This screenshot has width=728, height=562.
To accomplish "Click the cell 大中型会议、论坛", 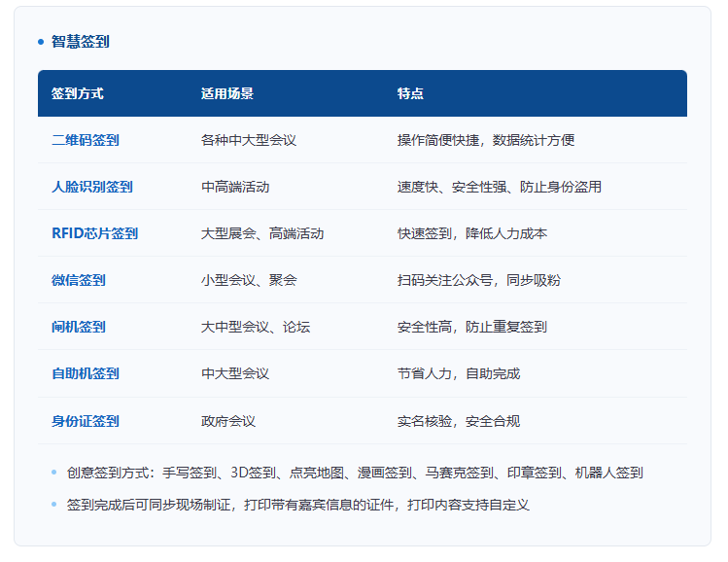I will click(x=256, y=327).
